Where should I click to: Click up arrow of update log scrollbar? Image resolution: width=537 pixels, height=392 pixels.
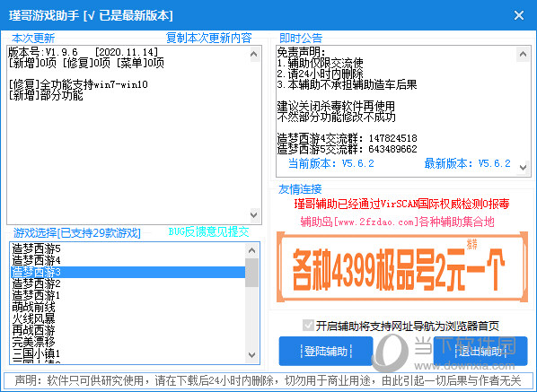click(x=254, y=54)
